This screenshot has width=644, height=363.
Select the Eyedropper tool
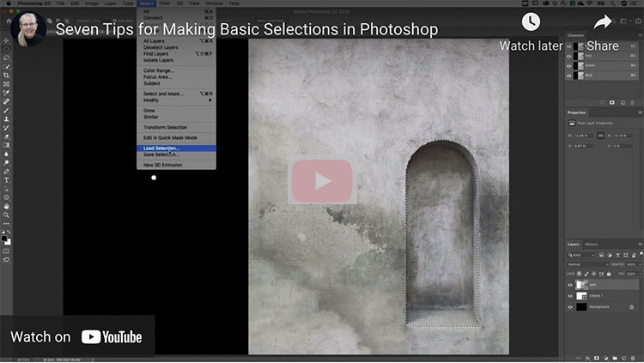6,93
